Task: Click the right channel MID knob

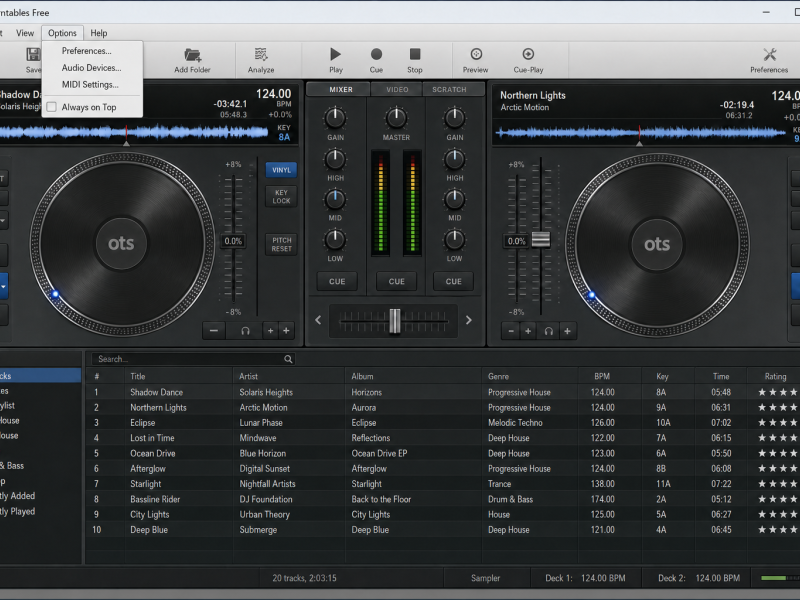Action: (x=454, y=199)
